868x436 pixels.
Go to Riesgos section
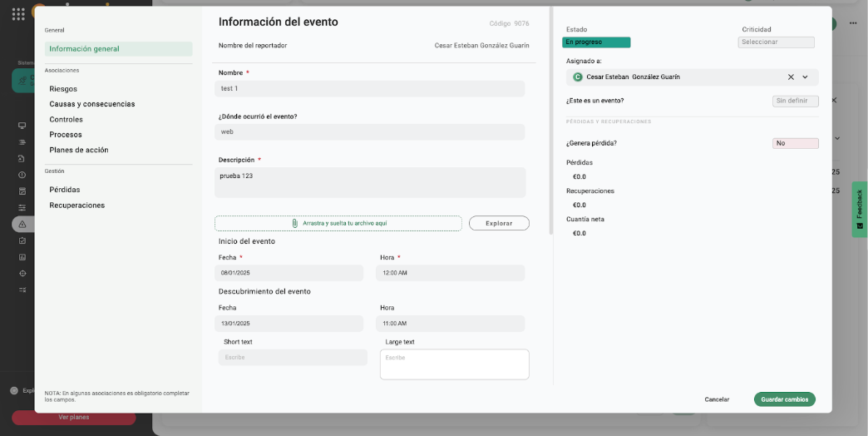pyautogui.click(x=63, y=89)
